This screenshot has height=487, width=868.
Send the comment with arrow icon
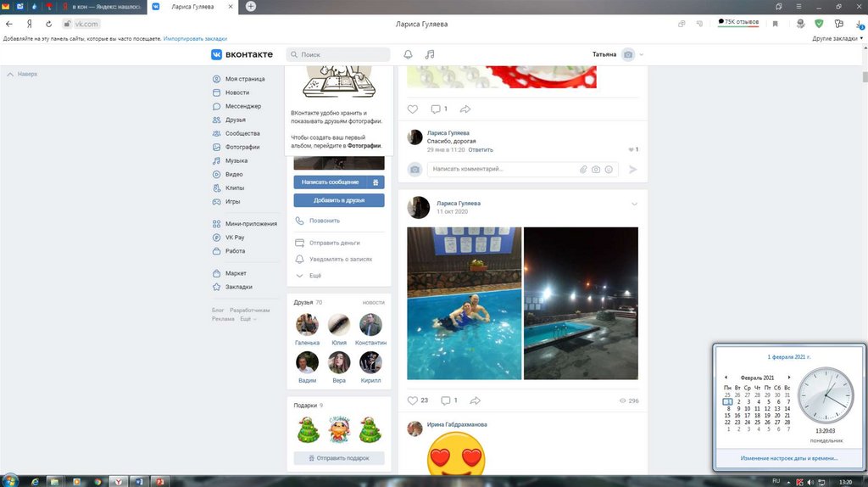[633, 170]
